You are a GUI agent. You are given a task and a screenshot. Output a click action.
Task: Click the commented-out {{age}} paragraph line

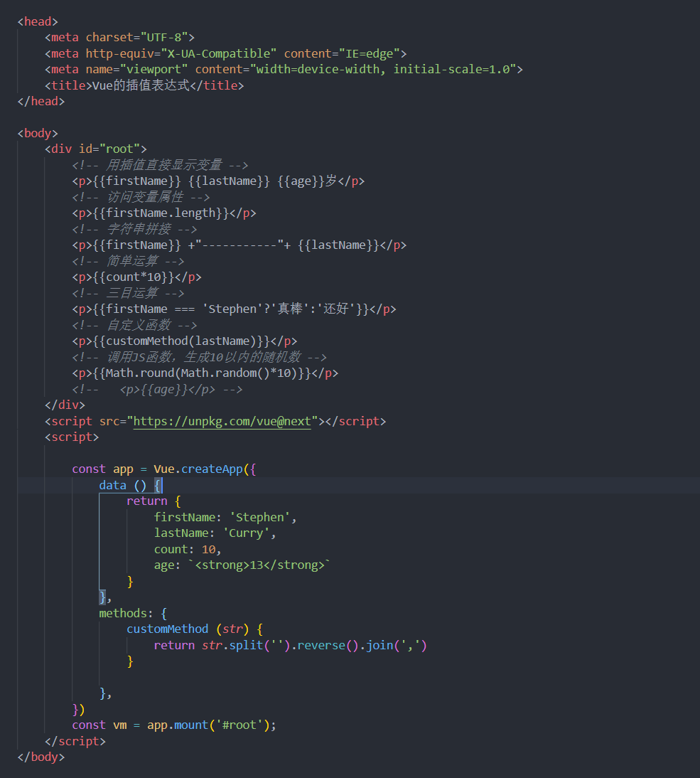[157, 389]
